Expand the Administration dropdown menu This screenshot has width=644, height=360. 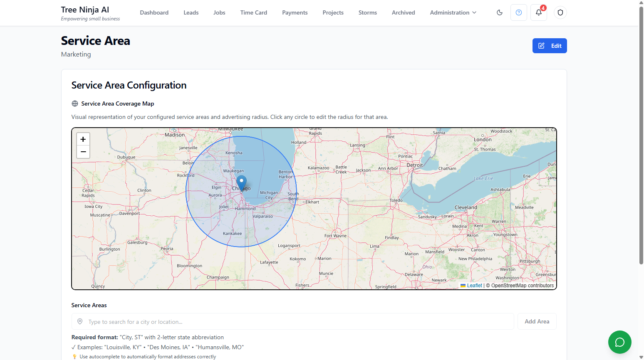point(453,12)
